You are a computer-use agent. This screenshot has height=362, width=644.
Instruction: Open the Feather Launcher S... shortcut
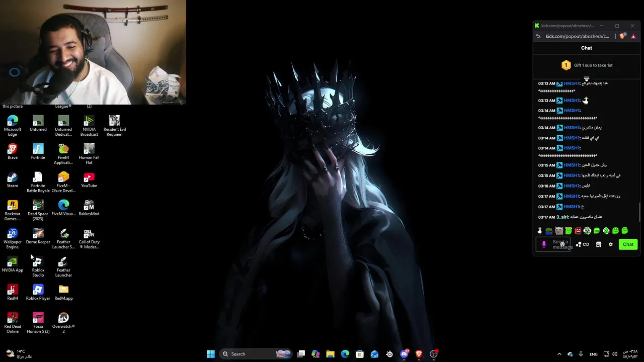tap(63, 238)
